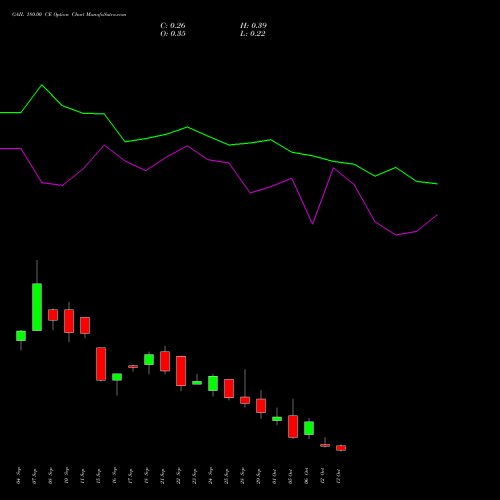Click the 15 Sep date label

(99, 476)
